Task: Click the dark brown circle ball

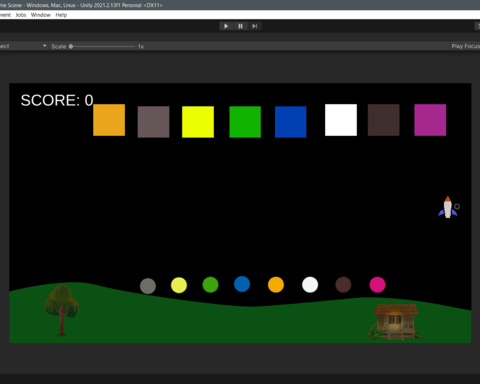Action: (x=343, y=285)
